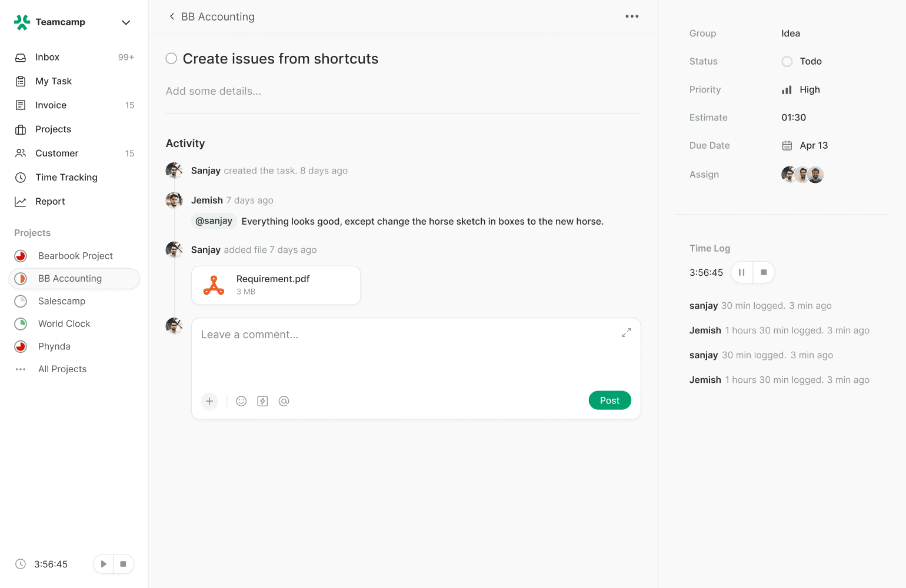Screen dimensions: 906x588
Task: Click the emoji icon in comment box
Action: [241, 401]
